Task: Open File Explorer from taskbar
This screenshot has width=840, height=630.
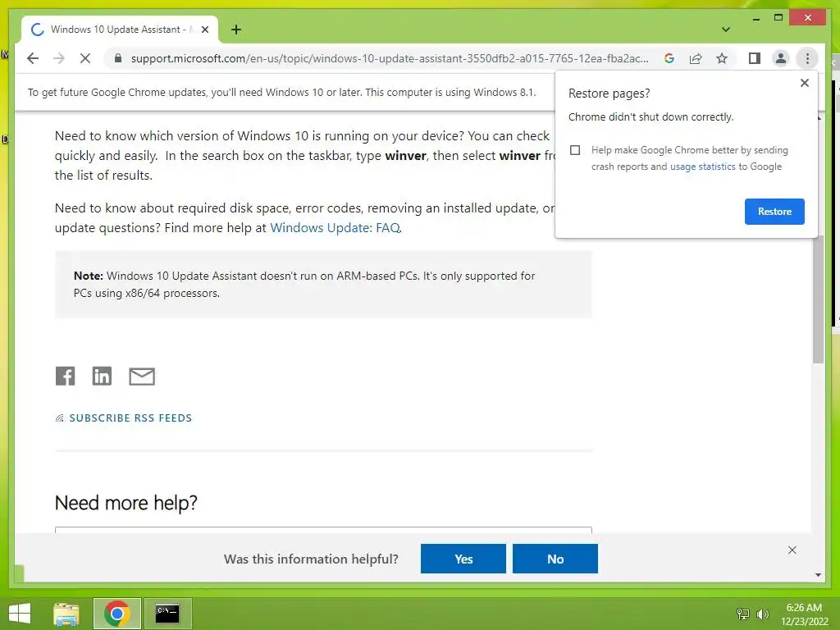Action: pos(66,614)
